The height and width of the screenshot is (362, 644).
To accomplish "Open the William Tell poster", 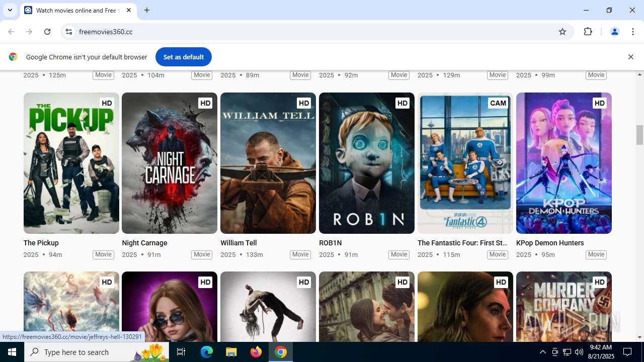I will pyautogui.click(x=268, y=163).
